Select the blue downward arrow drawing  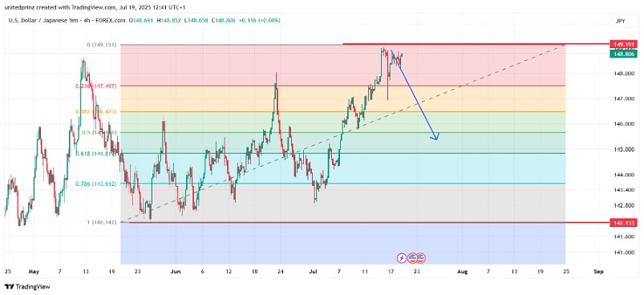click(415, 95)
